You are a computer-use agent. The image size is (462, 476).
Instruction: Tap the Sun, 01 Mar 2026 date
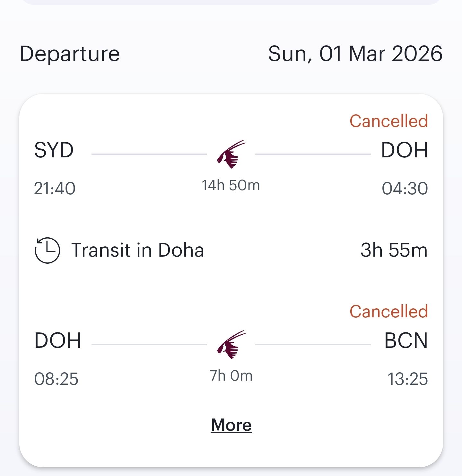tap(355, 54)
